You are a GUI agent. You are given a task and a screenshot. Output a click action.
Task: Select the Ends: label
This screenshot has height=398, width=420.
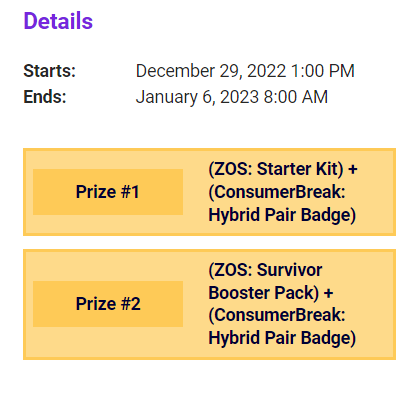[45, 97]
